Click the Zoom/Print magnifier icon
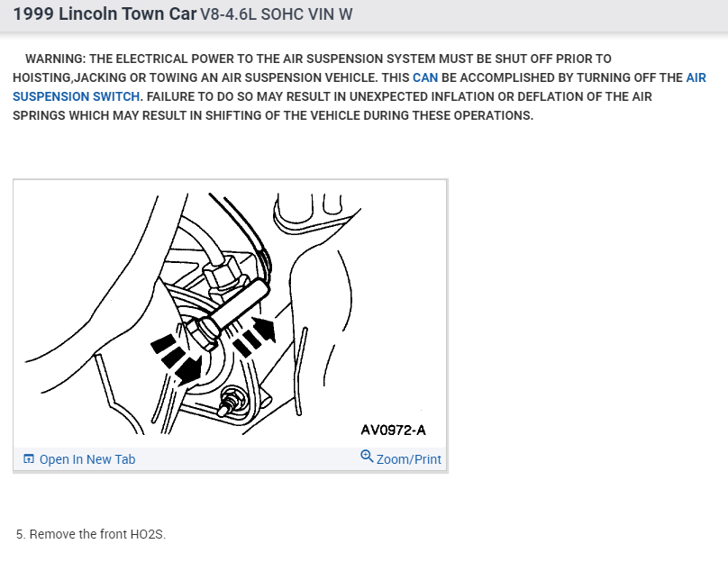 (x=367, y=457)
